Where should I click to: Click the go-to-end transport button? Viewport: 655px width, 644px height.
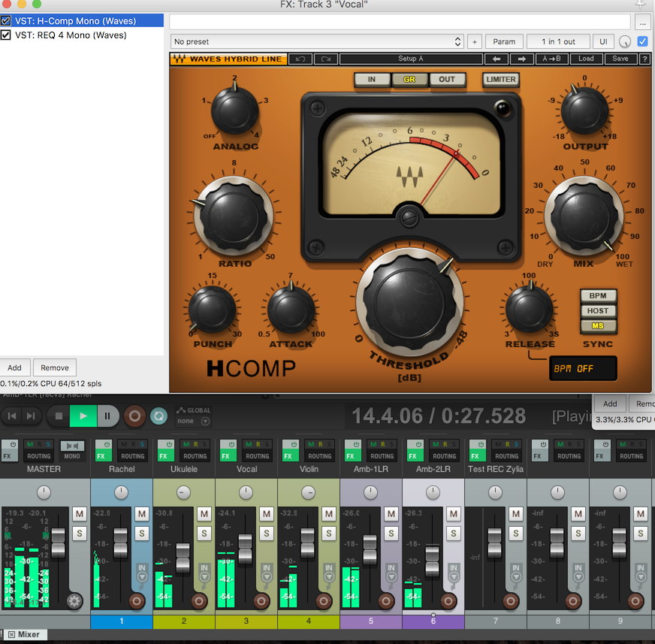(31, 416)
